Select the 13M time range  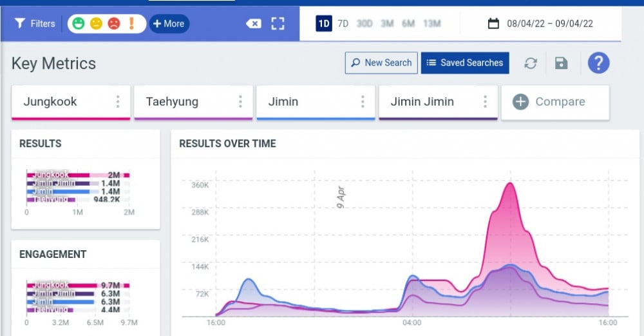432,23
